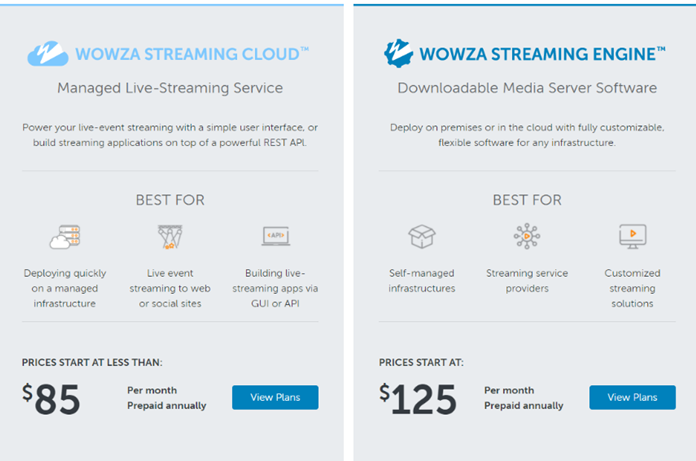Select the $125 price figure
Screen dimensions: 696x461
click(419, 399)
